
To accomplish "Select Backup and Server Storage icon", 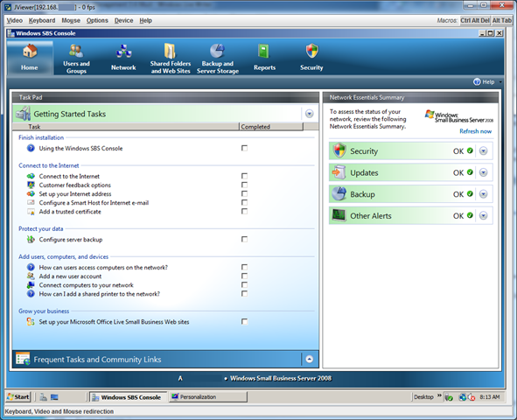I will point(218,52).
